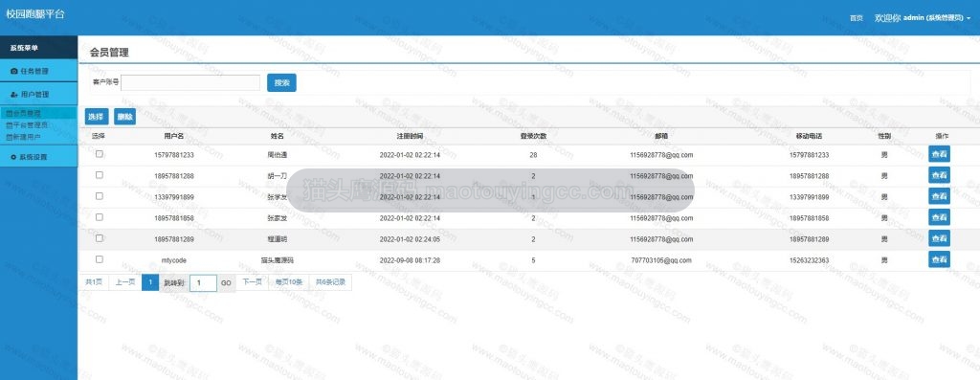This screenshot has width=980, height=380.
Task: Click 查看 in the 18957881289 row
Action: (939, 238)
